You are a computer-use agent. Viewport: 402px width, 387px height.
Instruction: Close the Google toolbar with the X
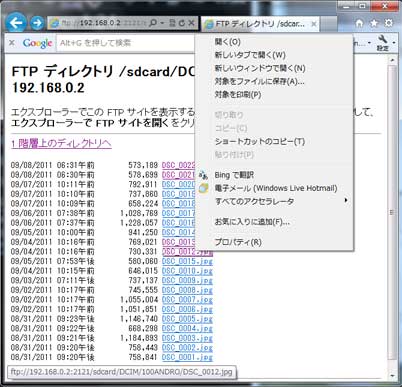coord(12,43)
